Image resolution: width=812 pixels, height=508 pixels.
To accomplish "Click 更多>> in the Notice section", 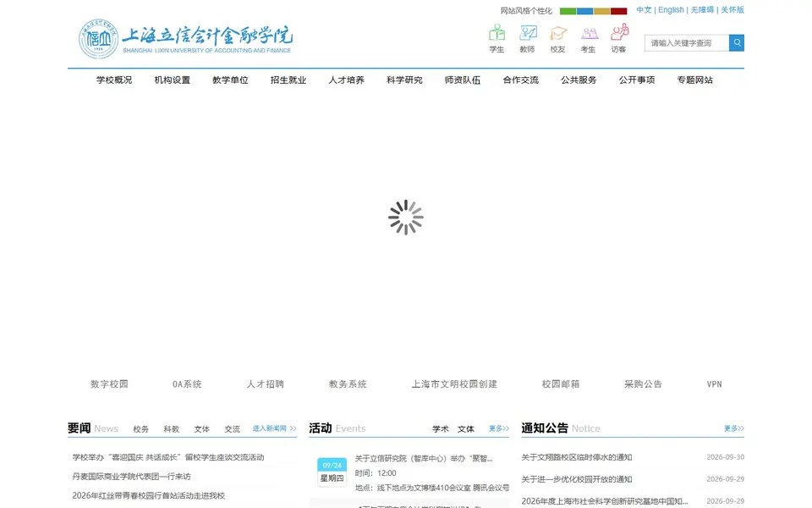I will point(734,428).
